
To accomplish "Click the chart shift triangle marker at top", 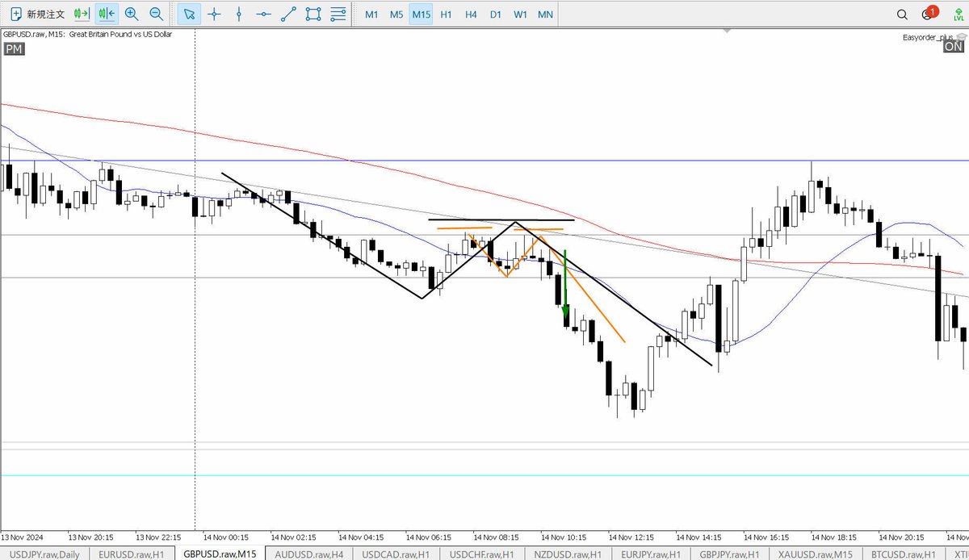I will 728,31.
